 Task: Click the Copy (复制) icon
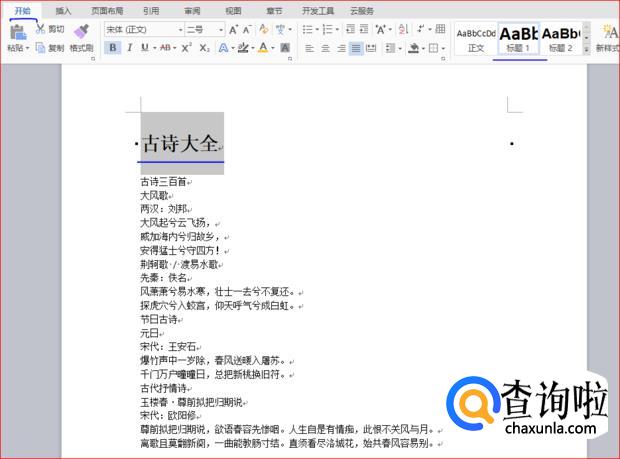(41, 47)
